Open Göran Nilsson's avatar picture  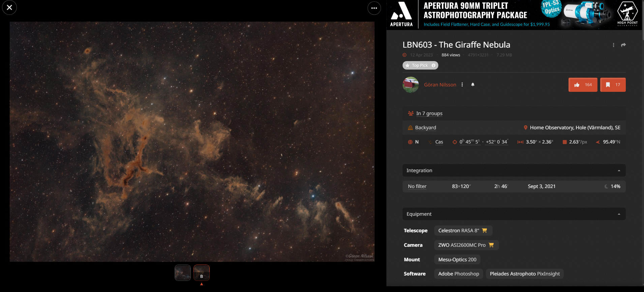click(x=411, y=85)
